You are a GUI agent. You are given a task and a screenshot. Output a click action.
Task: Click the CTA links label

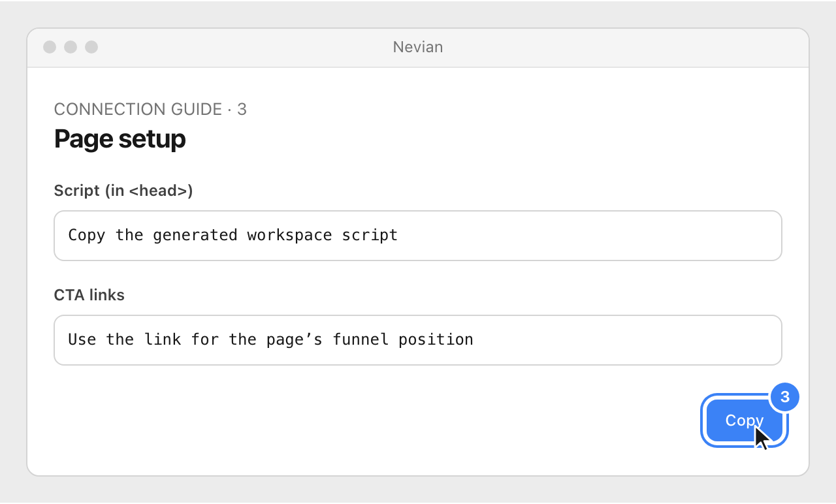[x=89, y=295]
